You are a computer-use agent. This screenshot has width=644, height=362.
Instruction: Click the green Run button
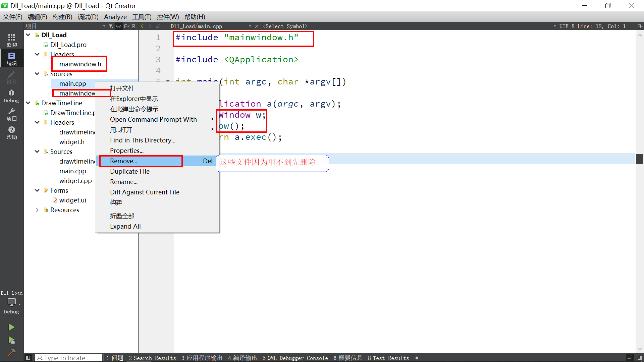click(11, 327)
